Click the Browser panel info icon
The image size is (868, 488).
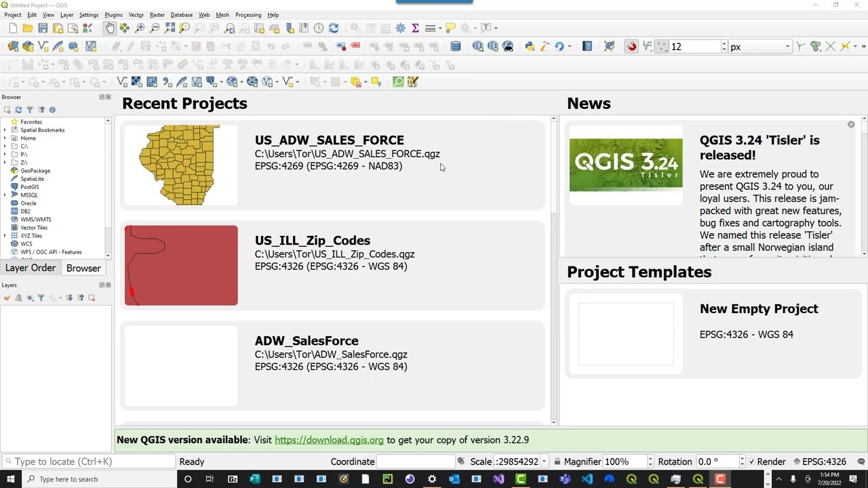[x=52, y=110]
